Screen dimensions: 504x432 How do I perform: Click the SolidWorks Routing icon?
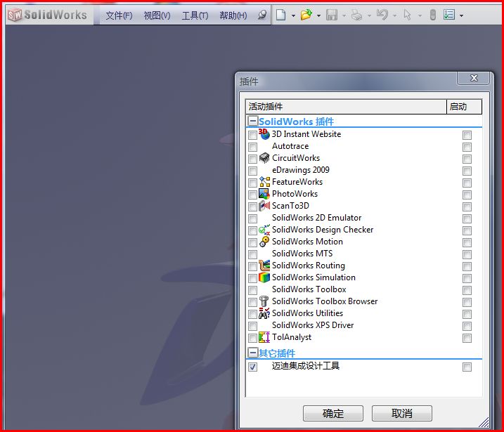point(264,266)
